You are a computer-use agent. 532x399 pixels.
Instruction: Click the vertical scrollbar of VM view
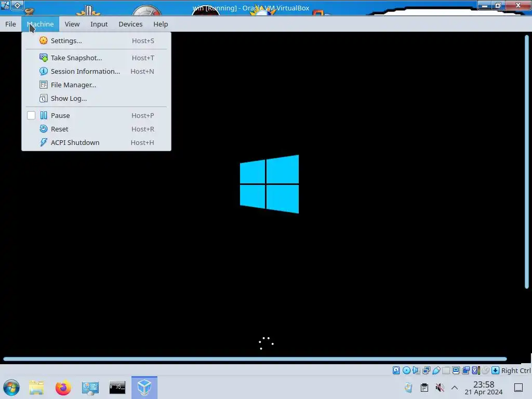pos(527,162)
